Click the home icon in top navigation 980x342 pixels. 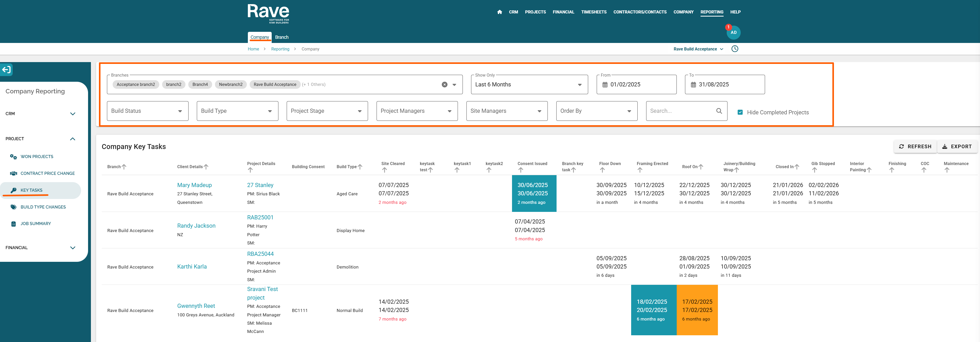[499, 12]
